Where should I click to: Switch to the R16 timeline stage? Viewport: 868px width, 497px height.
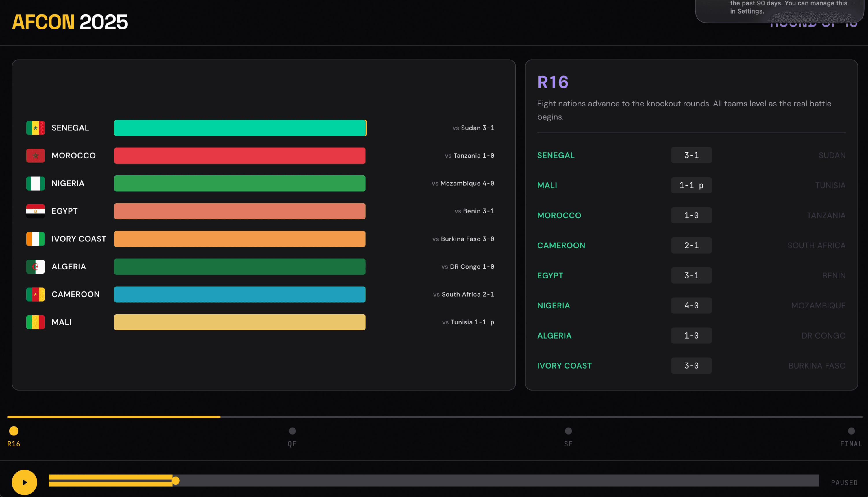(x=14, y=431)
